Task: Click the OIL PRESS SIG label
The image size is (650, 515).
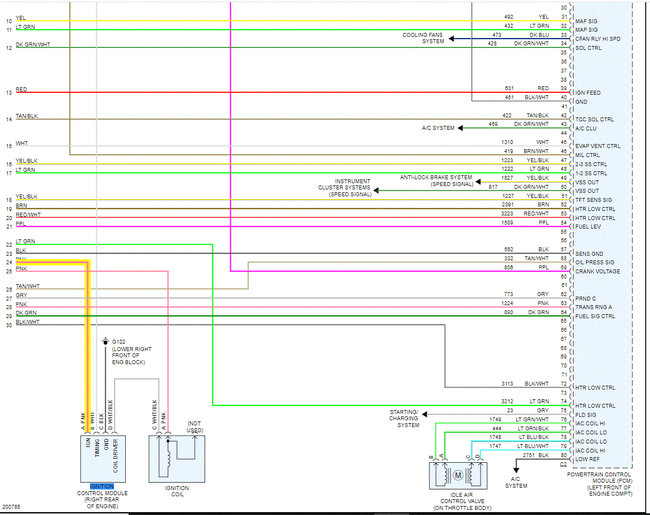Action: tap(595, 262)
